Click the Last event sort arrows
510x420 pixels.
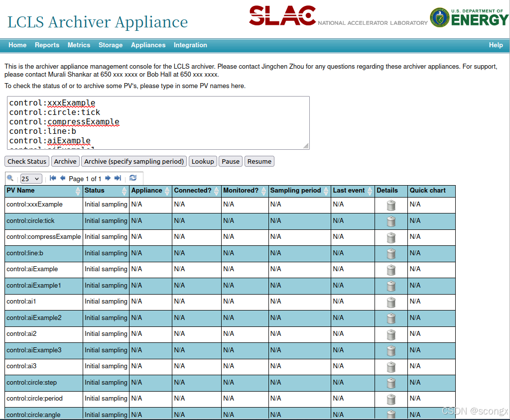point(371,190)
